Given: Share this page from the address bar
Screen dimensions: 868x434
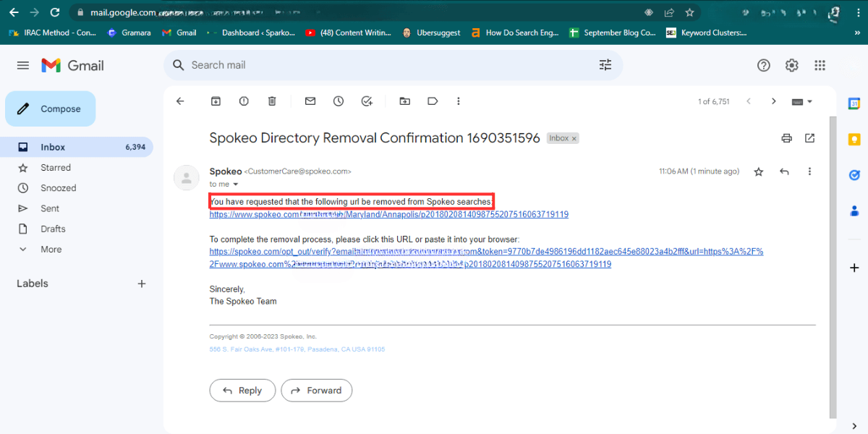Looking at the screenshot, I should coord(670,12).
